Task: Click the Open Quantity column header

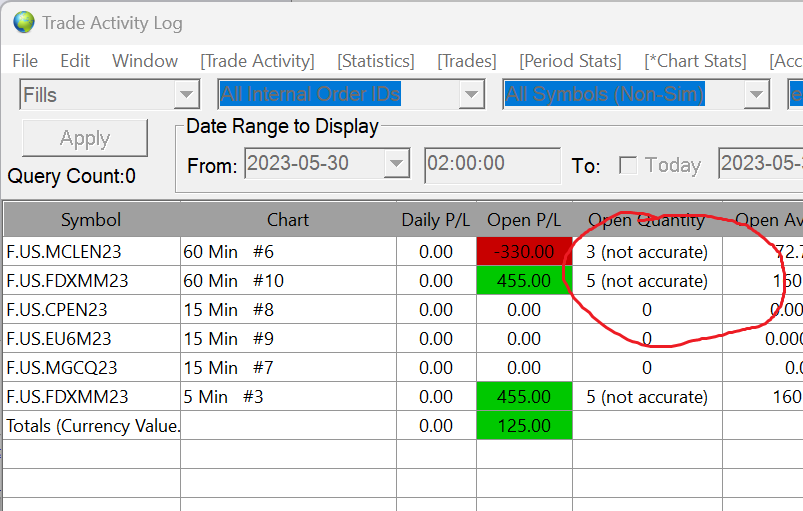Action: (x=647, y=220)
